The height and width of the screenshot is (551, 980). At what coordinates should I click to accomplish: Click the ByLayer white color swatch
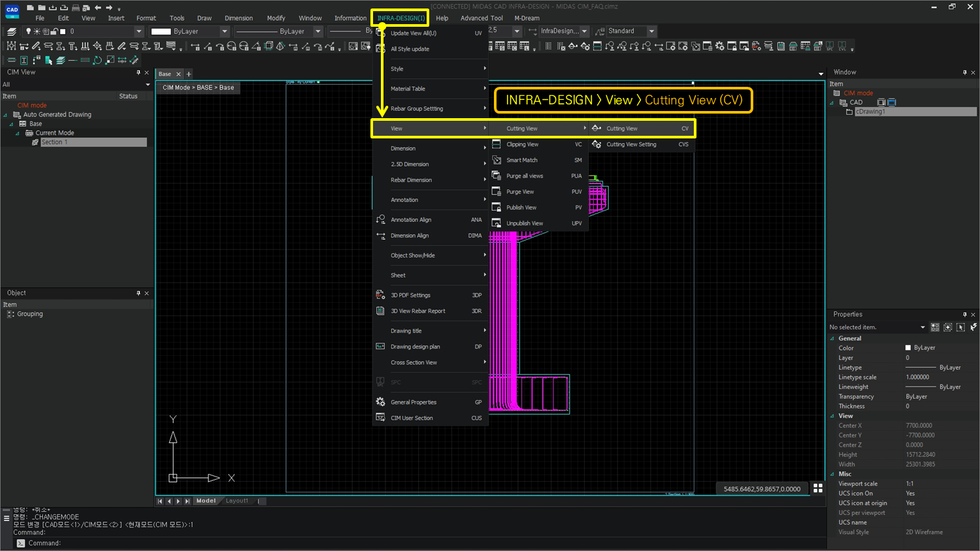click(161, 31)
